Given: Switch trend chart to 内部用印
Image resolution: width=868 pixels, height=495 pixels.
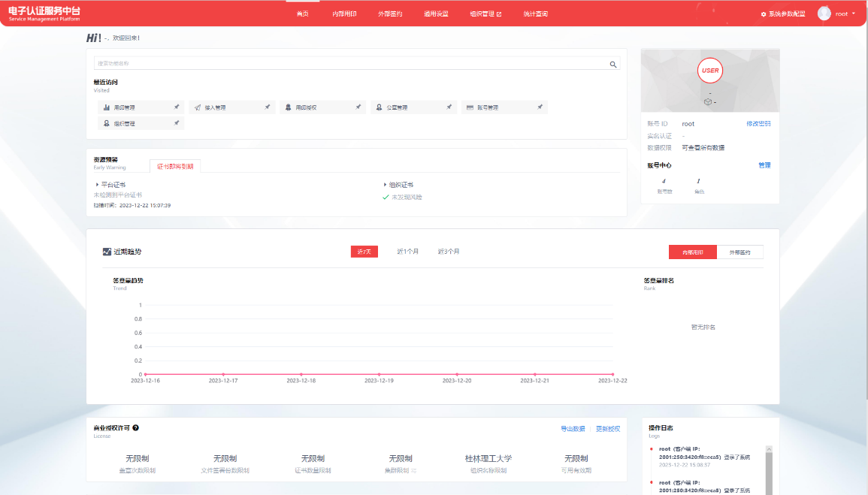Looking at the screenshot, I should point(692,252).
